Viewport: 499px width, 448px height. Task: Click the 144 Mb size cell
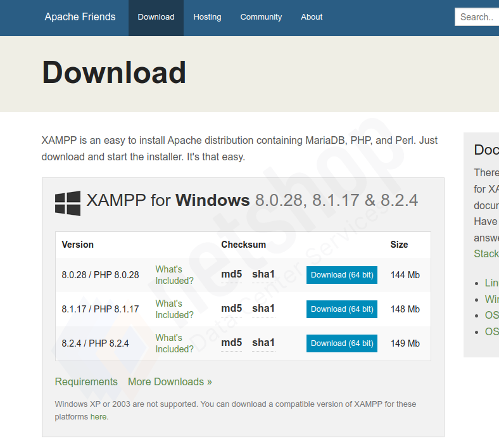click(x=405, y=275)
